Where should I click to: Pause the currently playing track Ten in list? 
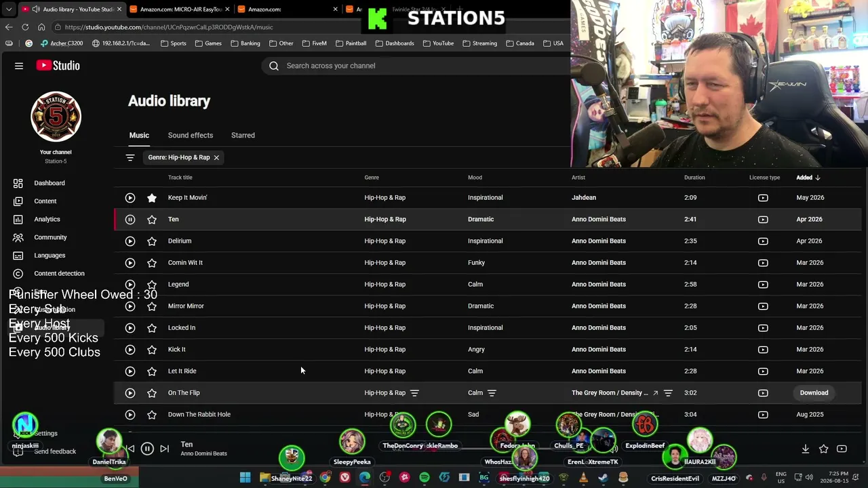point(130,220)
